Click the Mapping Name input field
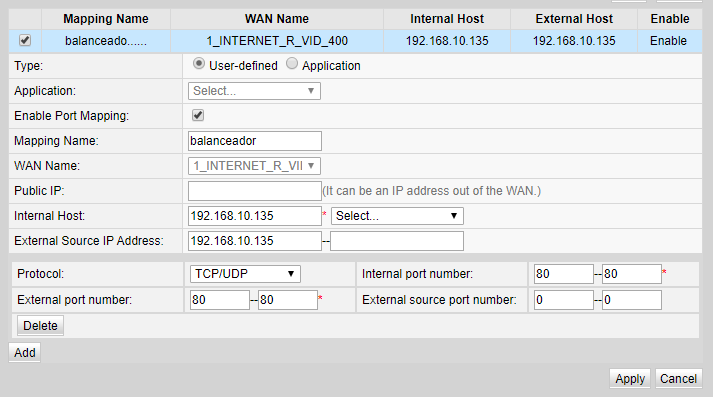The height and width of the screenshot is (397, 713). 255,141
